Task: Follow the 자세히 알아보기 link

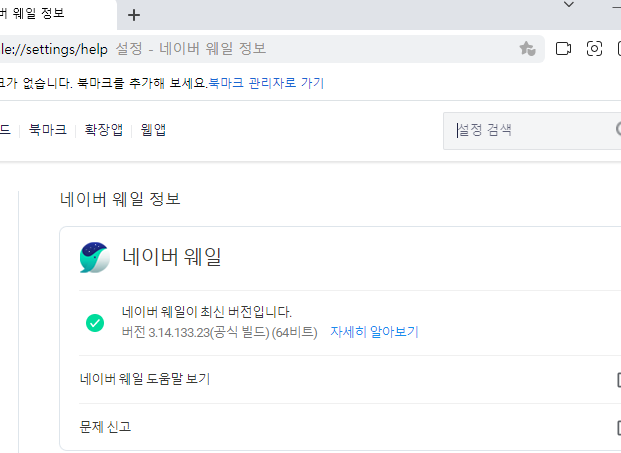Action: 374,331
